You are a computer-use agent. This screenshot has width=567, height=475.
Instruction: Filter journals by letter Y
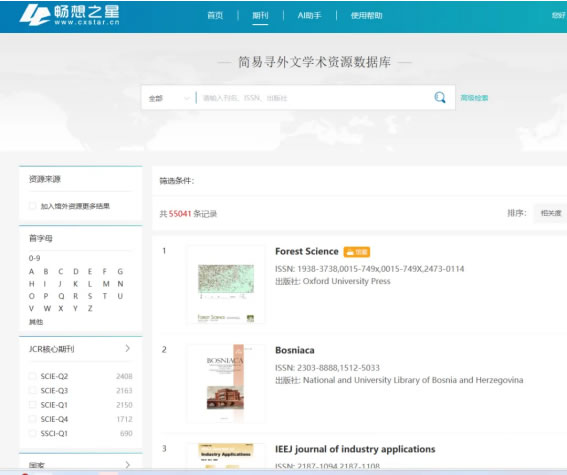click(76, 309)
